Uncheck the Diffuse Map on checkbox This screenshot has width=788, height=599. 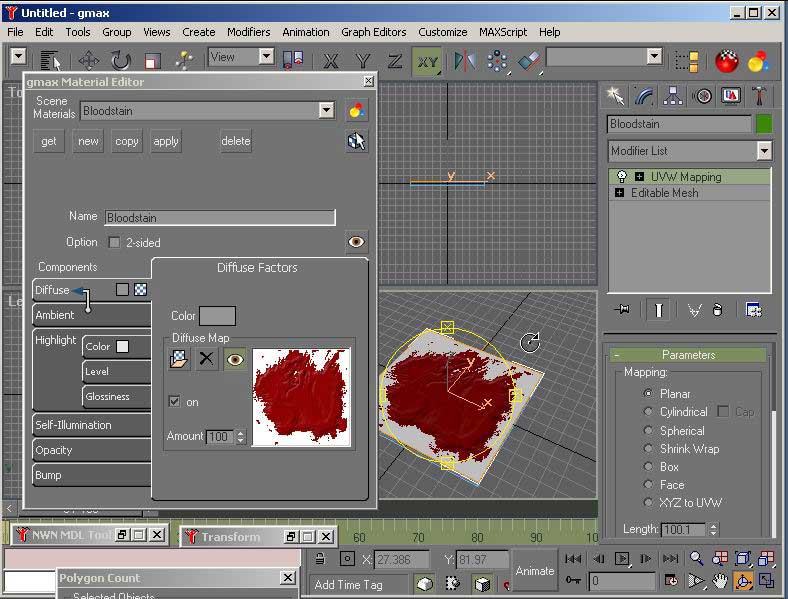click(175, 401)
